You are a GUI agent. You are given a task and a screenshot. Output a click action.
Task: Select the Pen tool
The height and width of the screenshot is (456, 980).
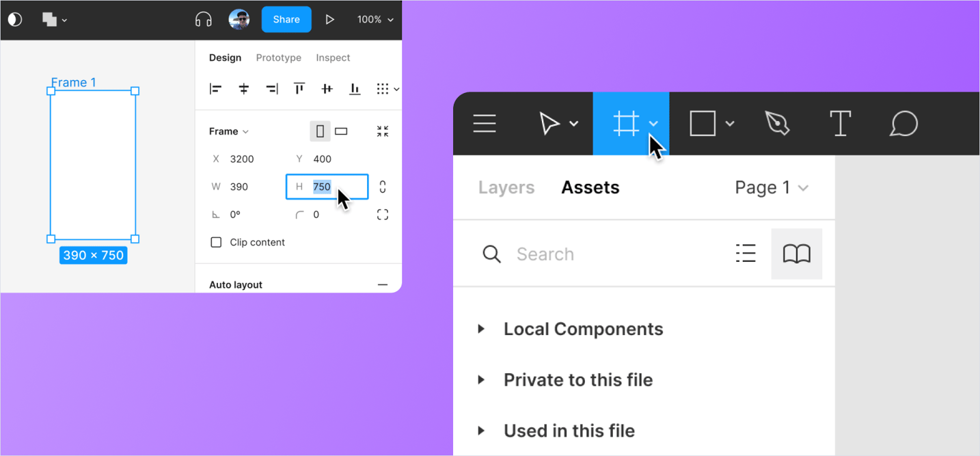[778, 124]
